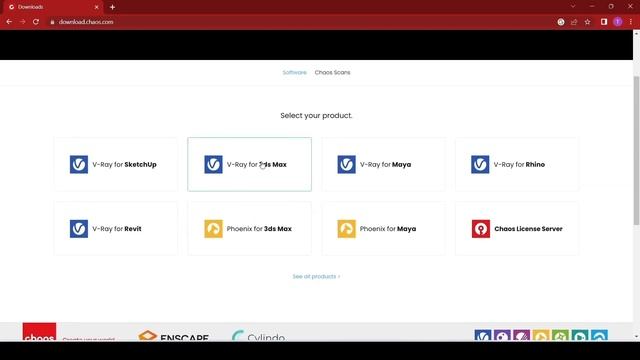Click the page vertical scrollbar thumb

(x=636, y=150)
